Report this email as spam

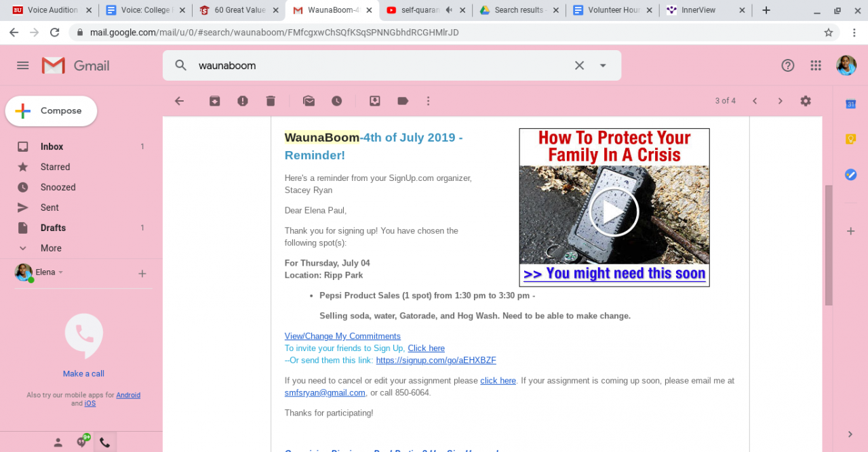243,101
